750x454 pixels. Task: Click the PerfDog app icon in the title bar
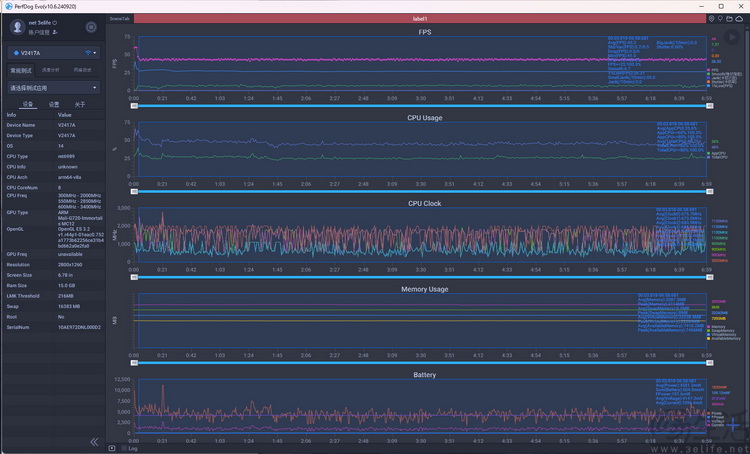point(9,6)
